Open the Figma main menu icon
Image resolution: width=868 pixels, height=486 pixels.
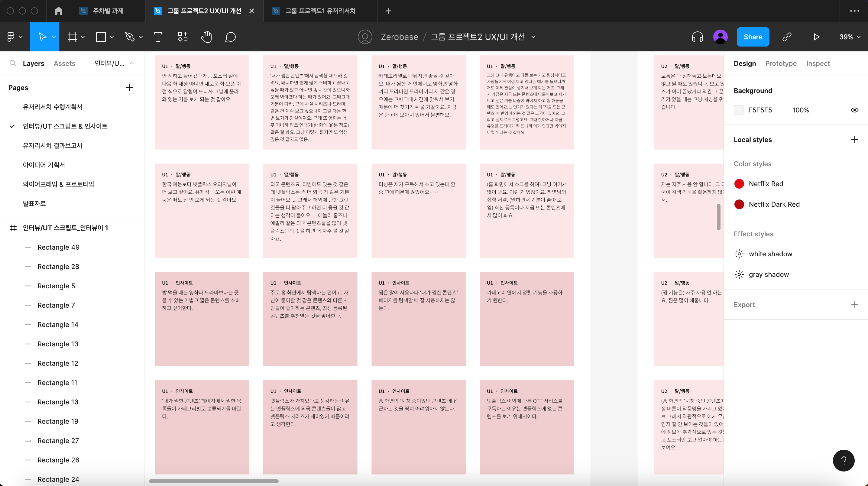[x=11, y=37]
